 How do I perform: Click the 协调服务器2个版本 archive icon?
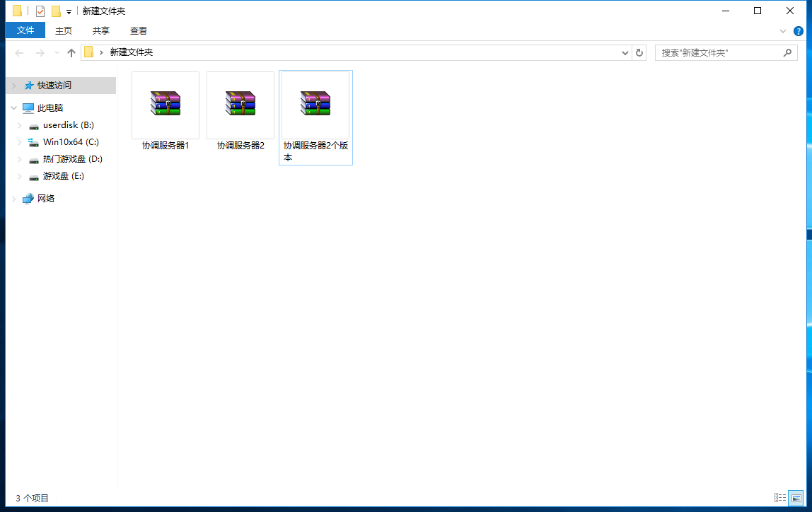[x=315, y=104]
